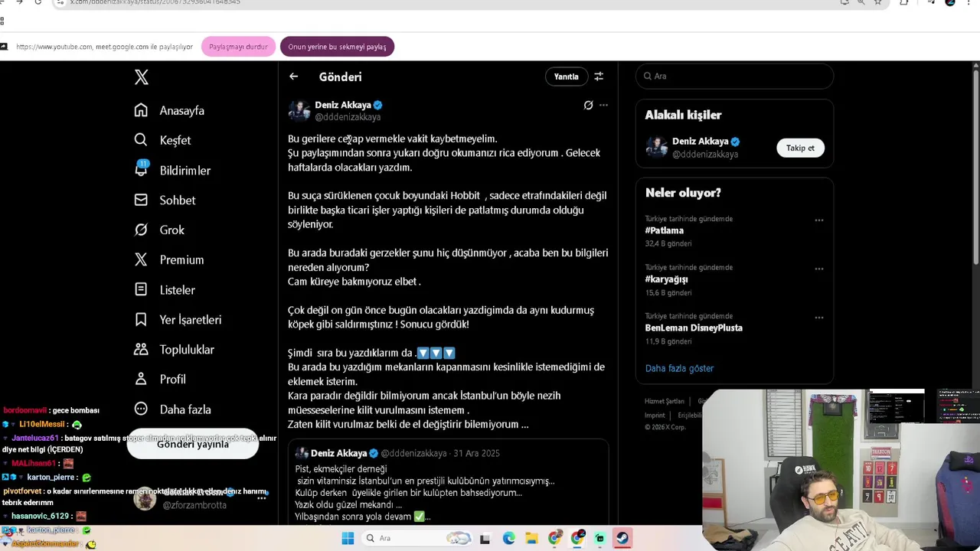Click the X logo in the sidebar
Viewport: 980px width, 551px height.
[142, 77]
